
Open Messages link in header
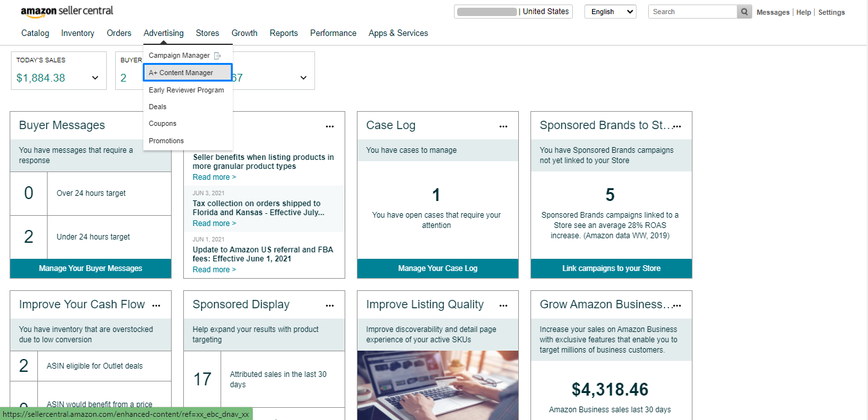[x=773, y=12]
